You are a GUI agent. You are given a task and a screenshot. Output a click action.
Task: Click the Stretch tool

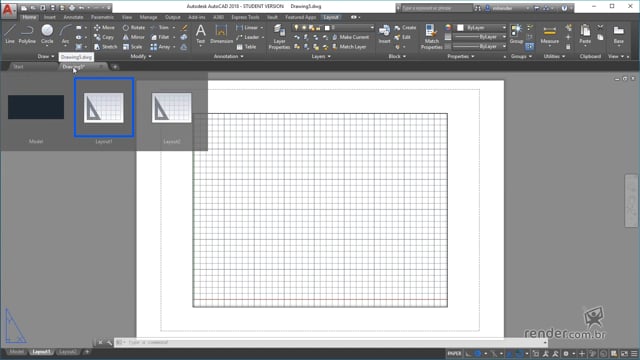(x=105, y=47)
